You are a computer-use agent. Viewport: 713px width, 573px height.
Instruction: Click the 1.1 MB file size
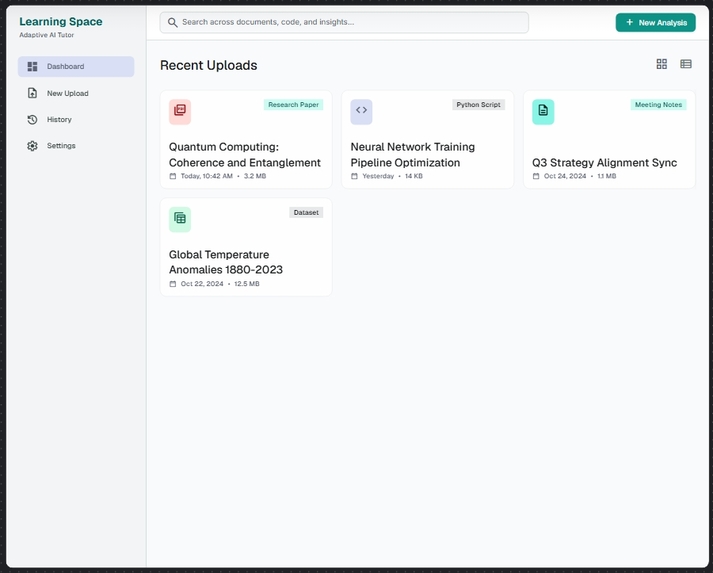[607, 176]
